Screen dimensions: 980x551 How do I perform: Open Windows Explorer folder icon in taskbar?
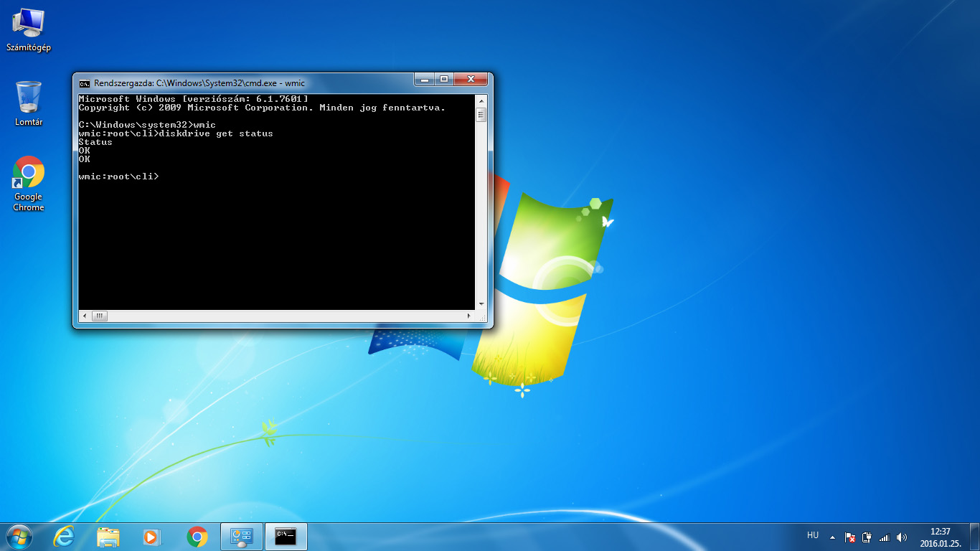pos(108,537)
